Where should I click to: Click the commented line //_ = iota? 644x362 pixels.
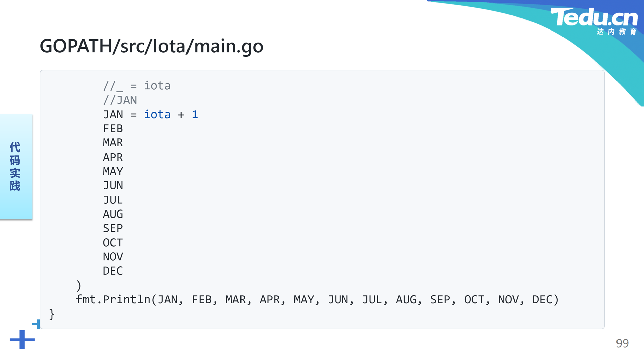[137, 86]
